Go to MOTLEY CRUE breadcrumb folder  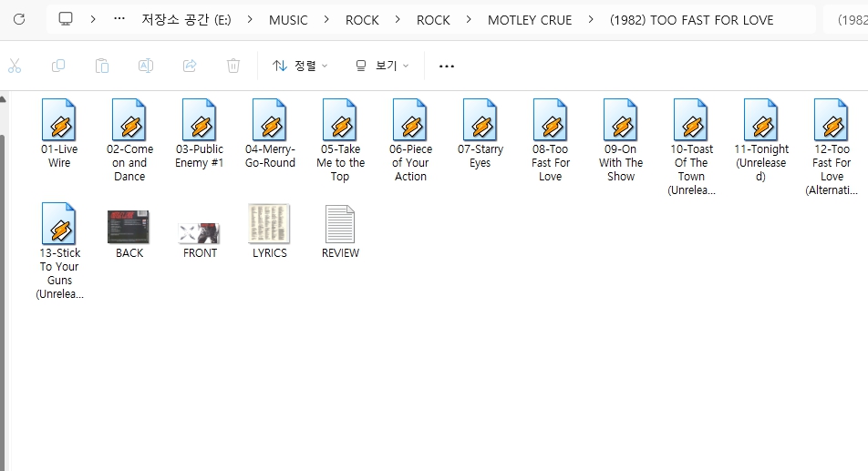click(530, 19)
